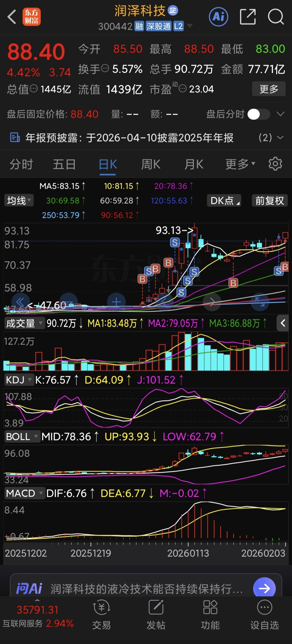Screen dimensions: 292x644
Task: Collapse indicator side panel arrow
Action: click(x=283, y=323)
